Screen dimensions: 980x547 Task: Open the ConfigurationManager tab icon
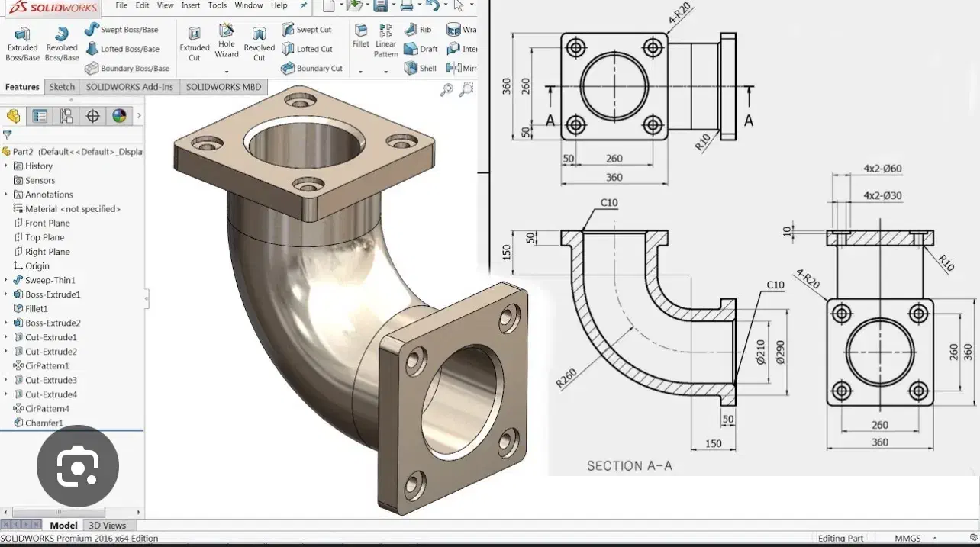[67, 116]
